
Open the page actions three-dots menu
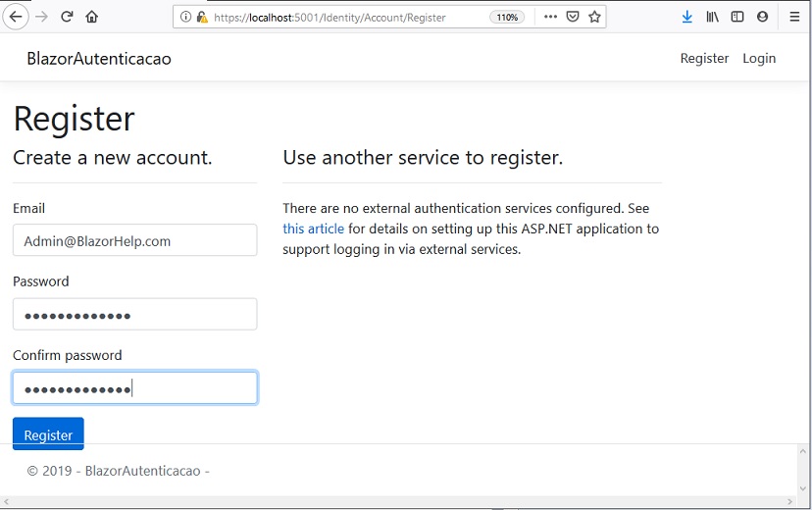pyautogui.click(x=550, y=17)
